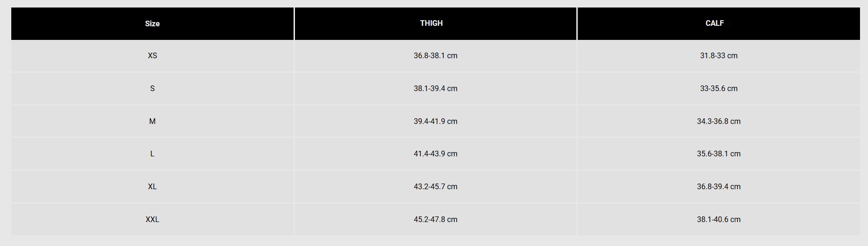Click calf value 31.8-33 cm

(x=719, y=55)
